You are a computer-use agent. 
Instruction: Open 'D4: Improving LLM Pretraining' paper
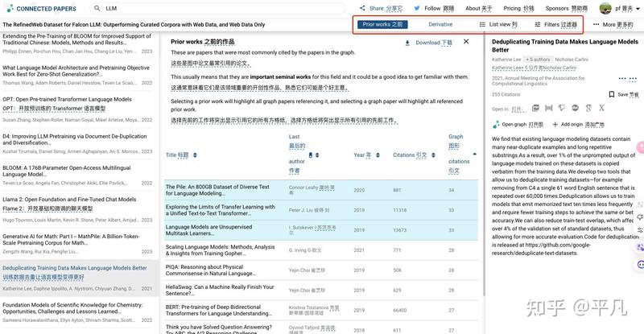tap(74, 139)
